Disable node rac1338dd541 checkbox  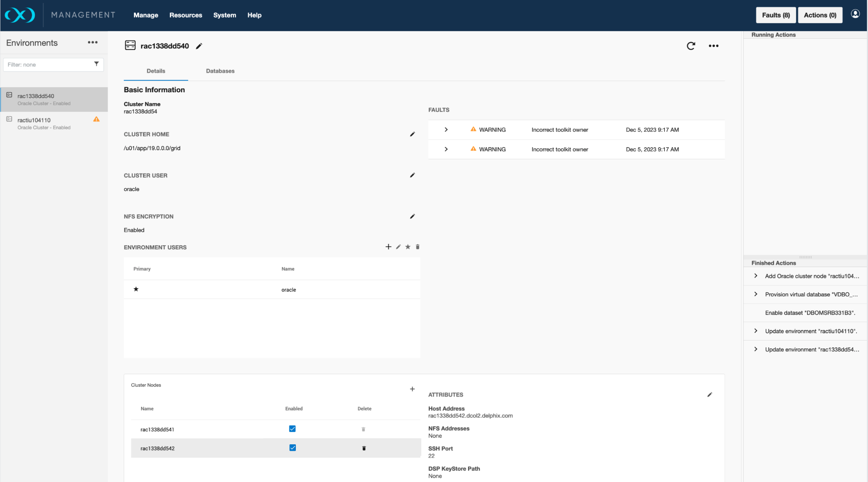pyautogui.click(x=292, y=429)
